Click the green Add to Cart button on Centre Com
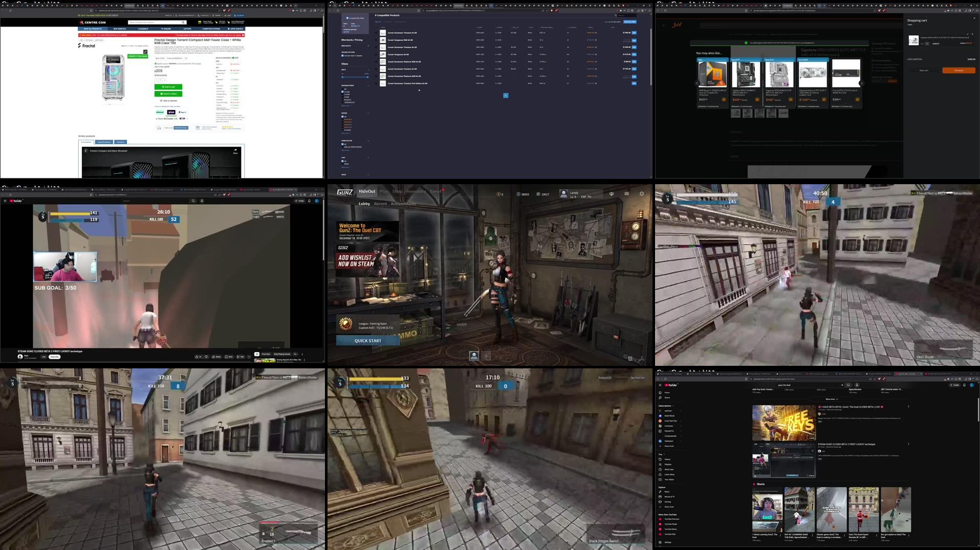The height and width of the screenshot is (550, 980). coord(169,87)
